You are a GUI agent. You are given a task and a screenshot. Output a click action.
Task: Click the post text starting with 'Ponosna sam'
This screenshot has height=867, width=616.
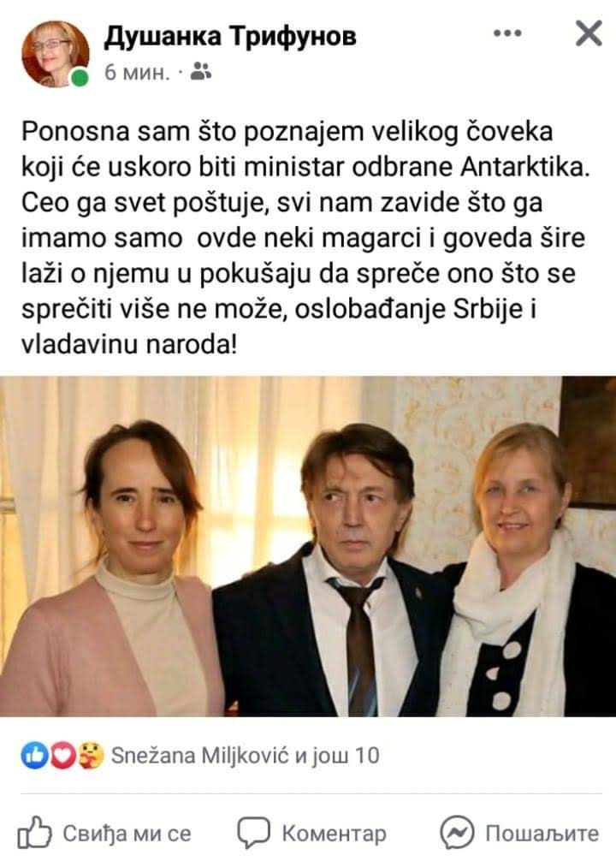[305, 238]
